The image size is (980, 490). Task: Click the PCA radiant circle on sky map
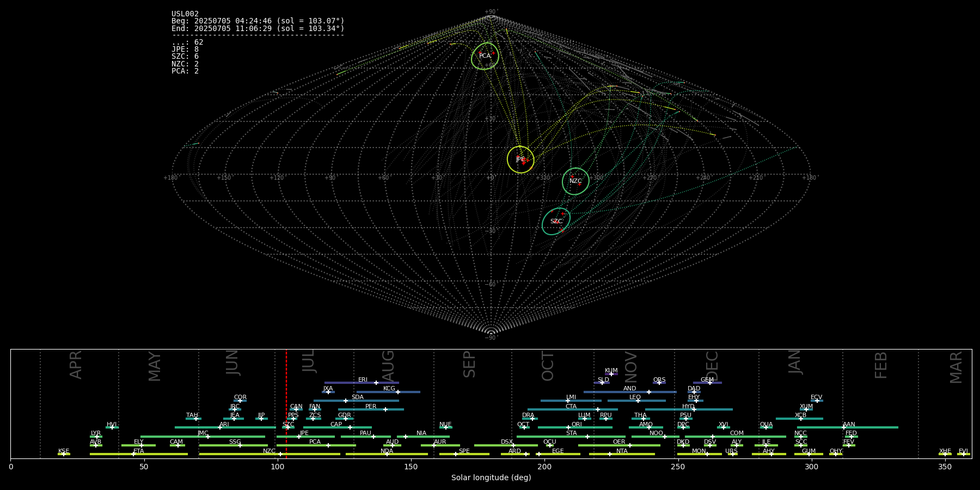click(x=485, y=56)
